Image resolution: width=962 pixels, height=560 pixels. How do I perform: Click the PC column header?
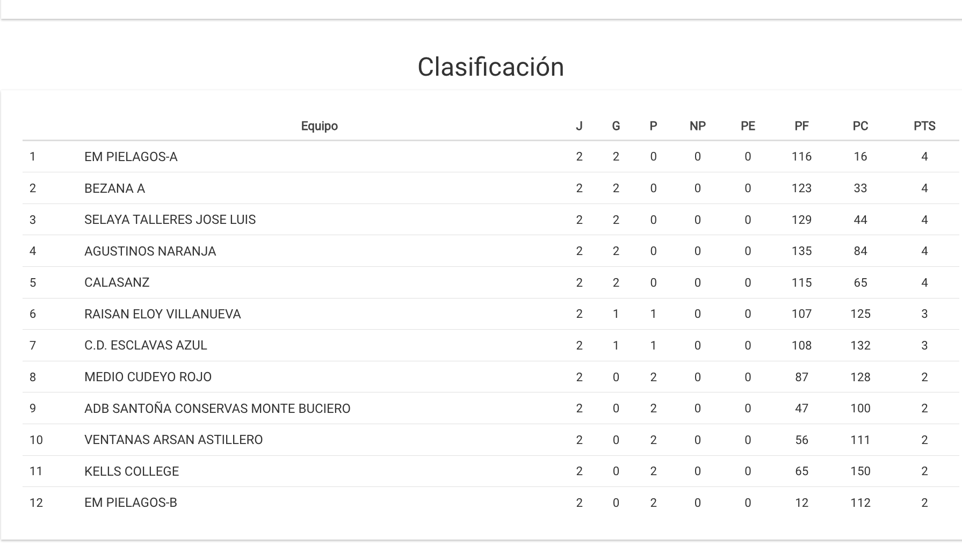point(860,126)
